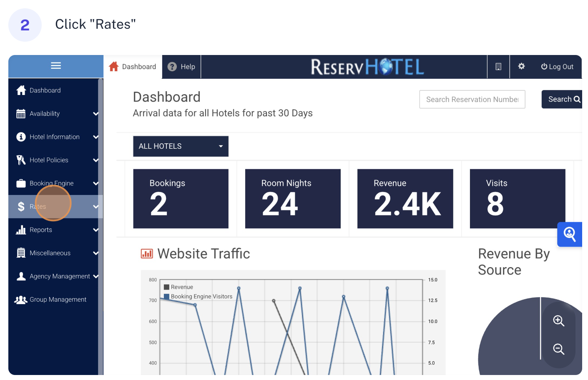Screen dimensions: 588x380
Task: Expand the Rates chevron
Action: (96, 207)
